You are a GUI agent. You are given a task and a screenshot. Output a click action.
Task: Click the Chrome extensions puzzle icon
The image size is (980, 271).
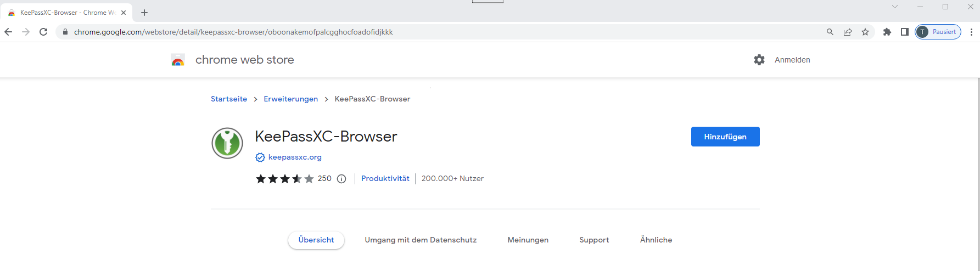tap(887, 32)
